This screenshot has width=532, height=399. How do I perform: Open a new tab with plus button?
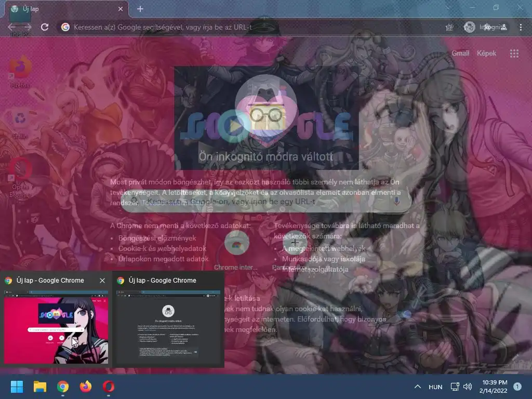(x=140, y=9)
